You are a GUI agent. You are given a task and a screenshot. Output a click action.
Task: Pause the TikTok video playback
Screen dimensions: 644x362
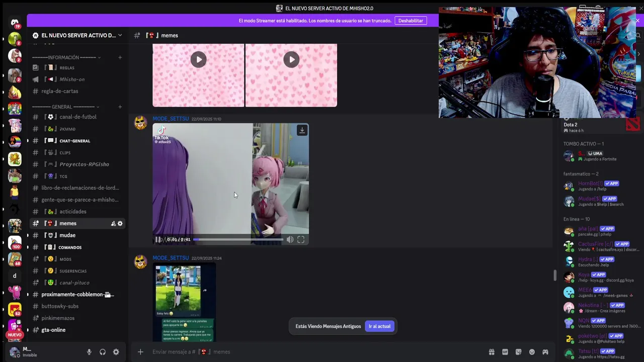(158, 240)
